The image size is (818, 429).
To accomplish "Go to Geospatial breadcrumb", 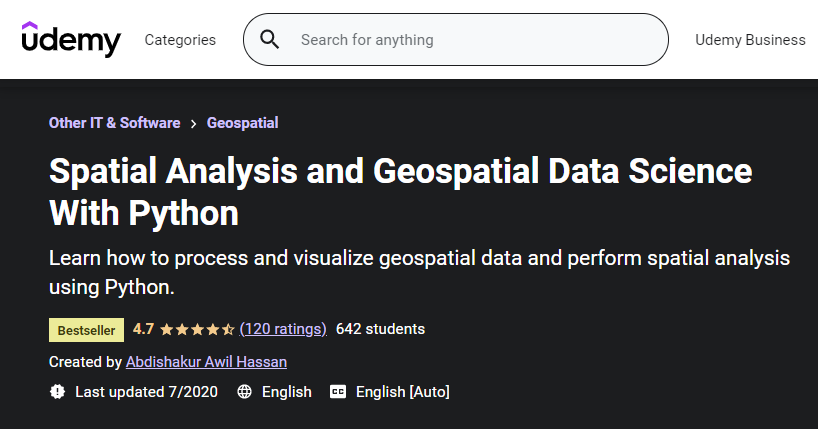I will click(x=243, y=123).
